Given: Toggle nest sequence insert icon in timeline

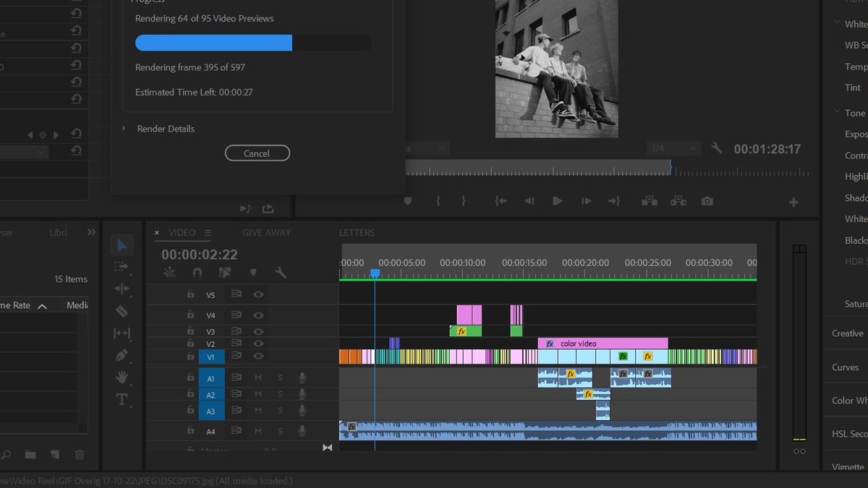Looking at the screenshot, I should click(x=169, y=273).
